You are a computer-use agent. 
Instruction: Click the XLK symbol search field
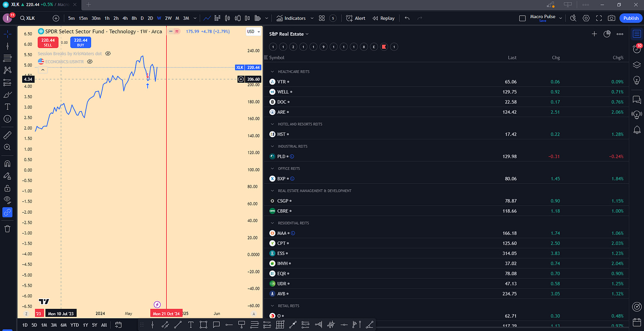click(x=34, y=18)
